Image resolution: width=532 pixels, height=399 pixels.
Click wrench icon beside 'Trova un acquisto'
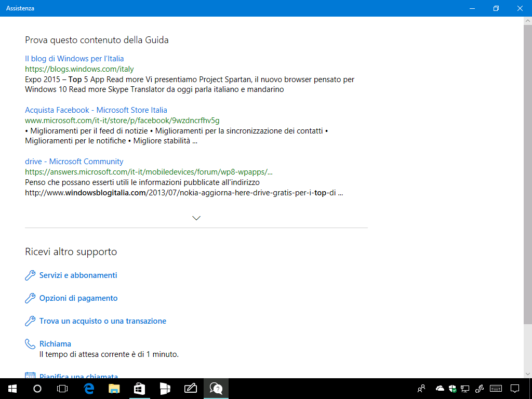tap(30, 321)
